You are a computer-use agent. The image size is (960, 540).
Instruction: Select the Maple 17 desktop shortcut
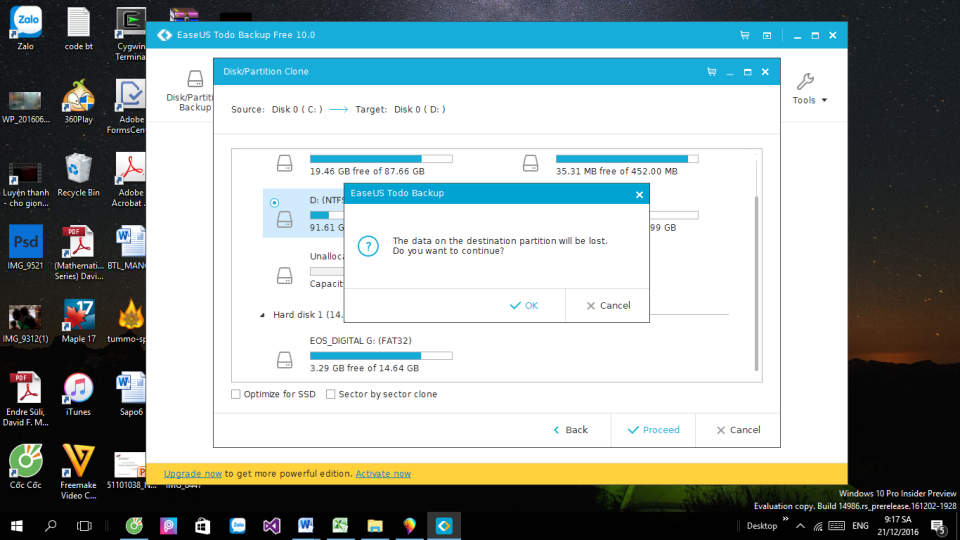(x=78, y=321)
